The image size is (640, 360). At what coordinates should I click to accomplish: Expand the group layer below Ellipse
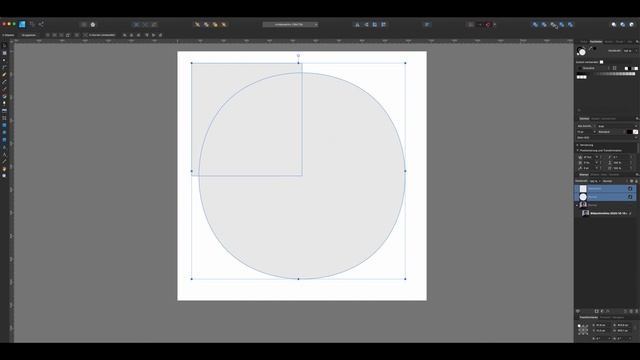[577, 205]
